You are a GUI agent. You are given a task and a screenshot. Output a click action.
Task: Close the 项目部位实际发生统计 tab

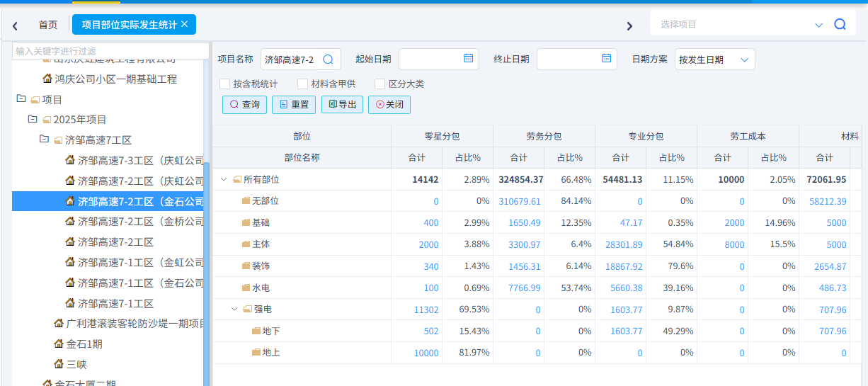pos(185,24)
